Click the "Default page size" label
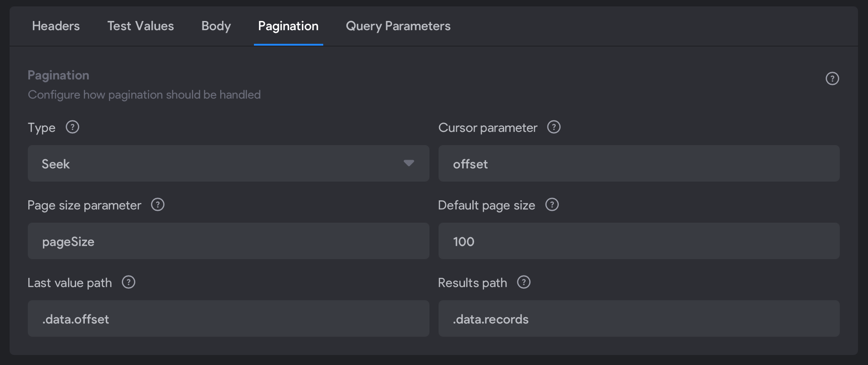 click(486, 205)
